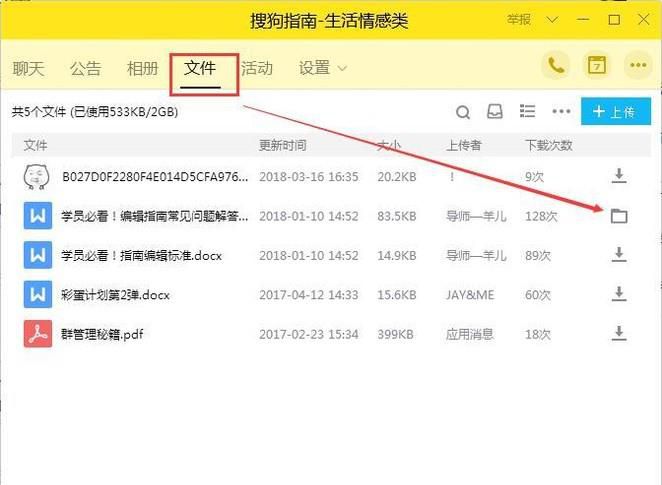Switch to the 公告 tab
Viewport: 662px width, 485px height.
[85, 68]
